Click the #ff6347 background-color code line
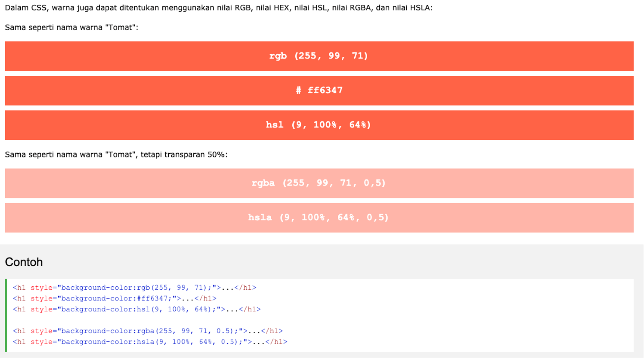Image resolution: width=644 pixels, height=358 pixels. pos(114,298)
